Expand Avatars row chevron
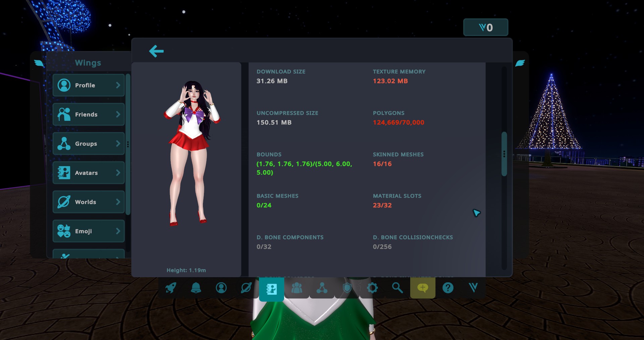The image size is (644, 340). point(118,173)
